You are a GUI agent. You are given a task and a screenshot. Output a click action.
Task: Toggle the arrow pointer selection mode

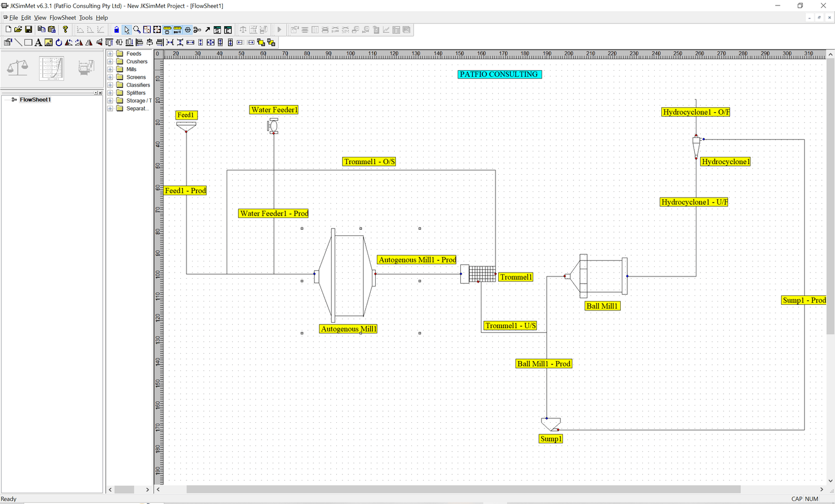pos(127,29)
